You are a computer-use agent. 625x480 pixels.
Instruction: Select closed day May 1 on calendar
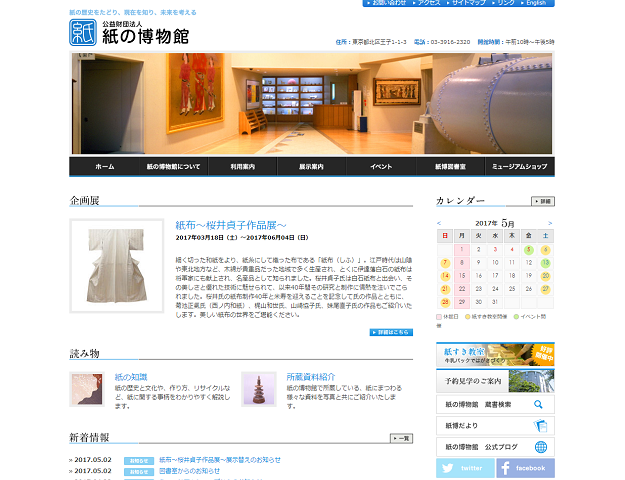(462, 250)
